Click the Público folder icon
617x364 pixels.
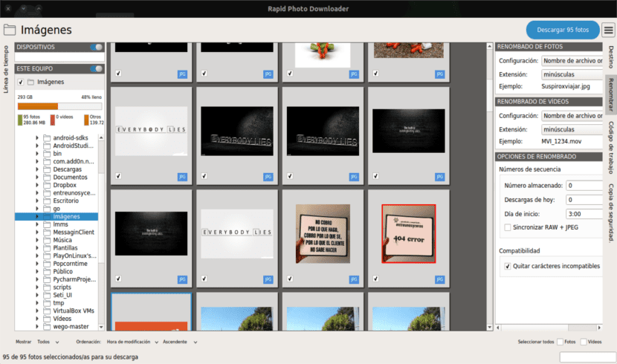[x=47, y=272]
